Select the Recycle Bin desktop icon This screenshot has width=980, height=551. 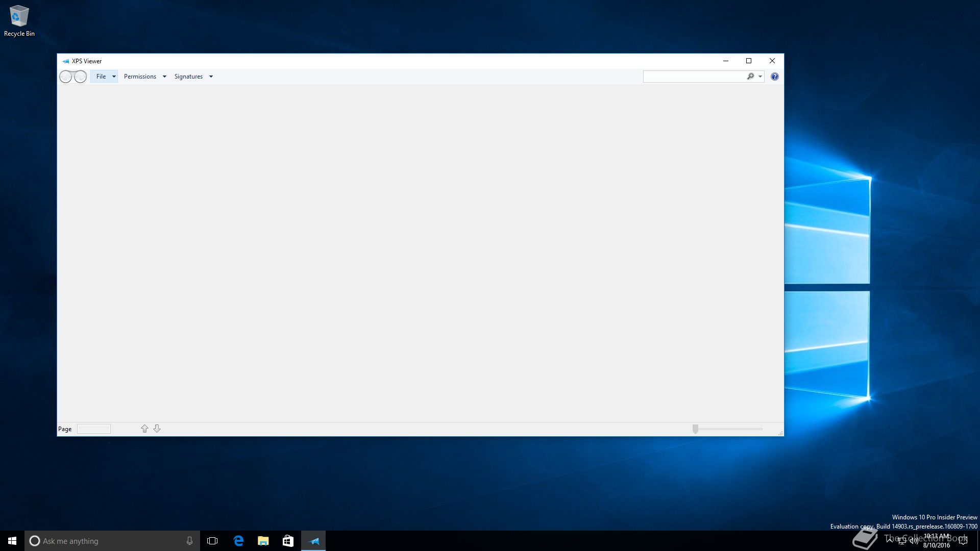19,21
